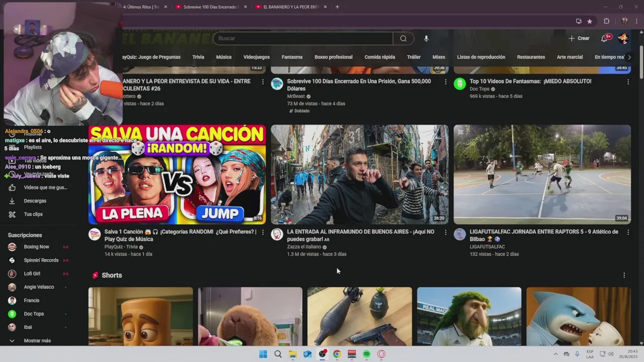Screen dimensions: 644x362
Task: Show more filter chips with right arrow
Action: (629, 57)
